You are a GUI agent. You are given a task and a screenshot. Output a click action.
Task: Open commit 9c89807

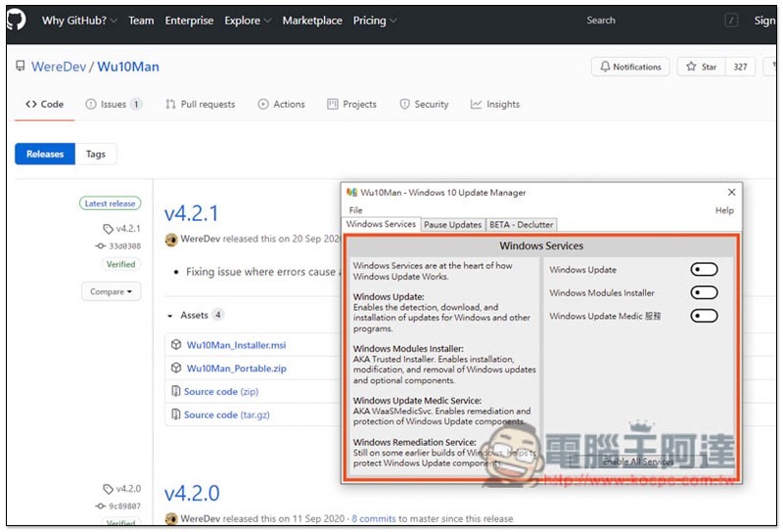[x=125, y=506]
